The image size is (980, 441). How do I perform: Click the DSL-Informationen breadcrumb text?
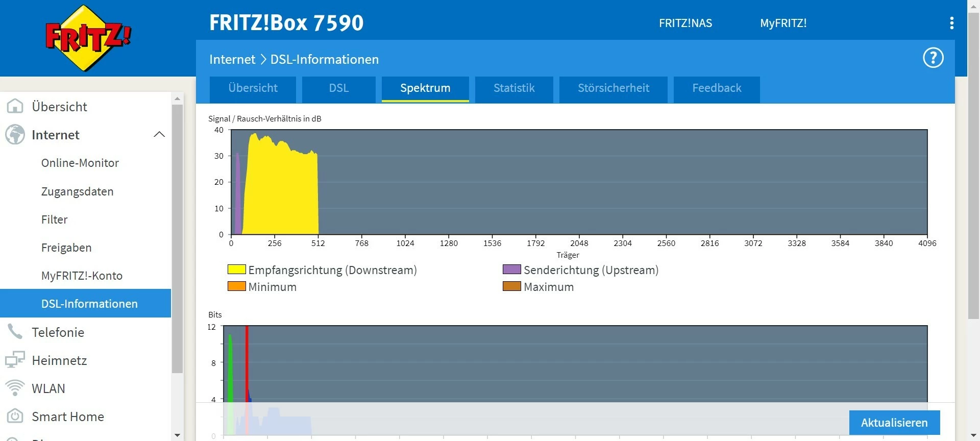point(325,59)
